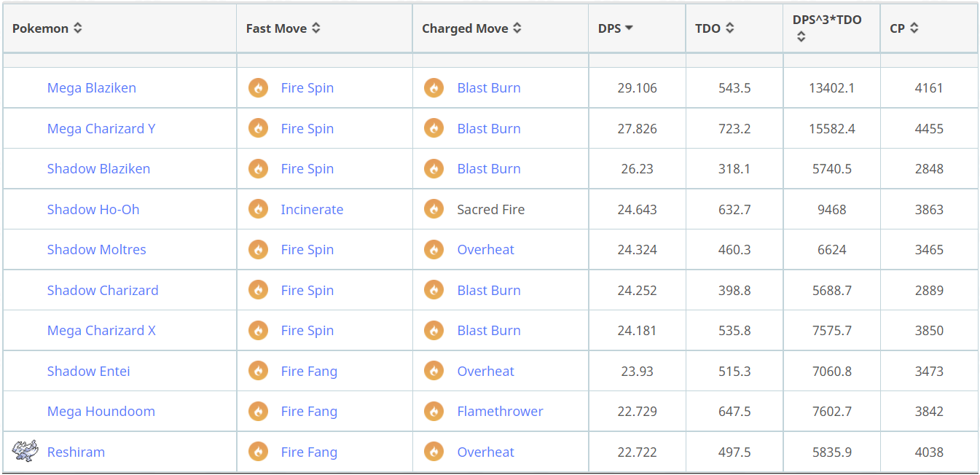Click Sacred Fire charged move cell
Image resolution: width=980 pixels, height=475 pixels.
point(490,210)
